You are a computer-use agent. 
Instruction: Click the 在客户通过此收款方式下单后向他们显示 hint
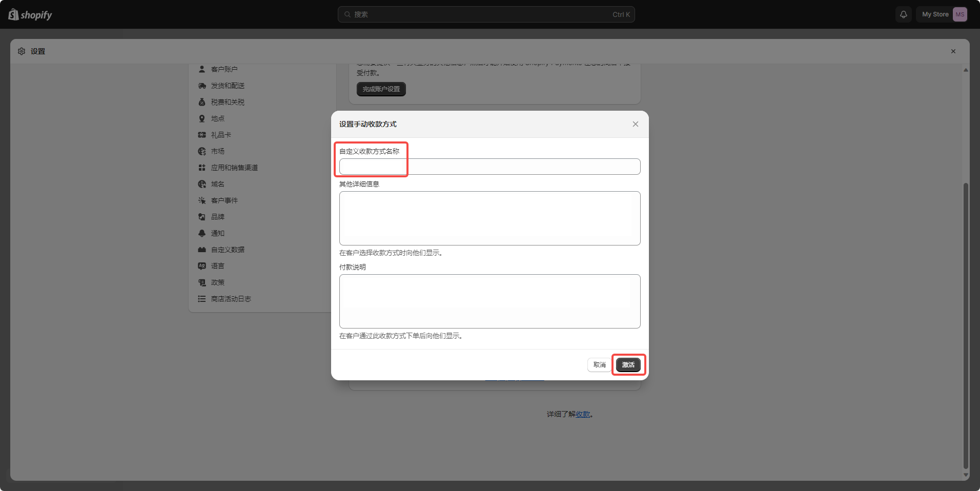click(x=401, y=336)
